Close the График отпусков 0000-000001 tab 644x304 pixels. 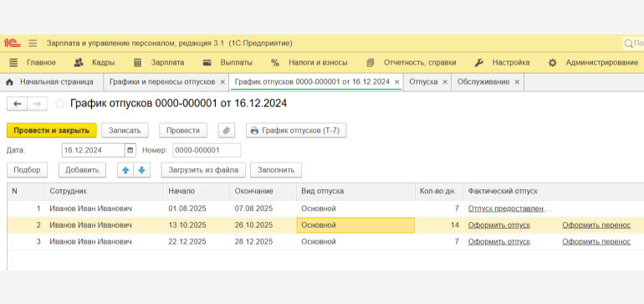coord(396,82)
